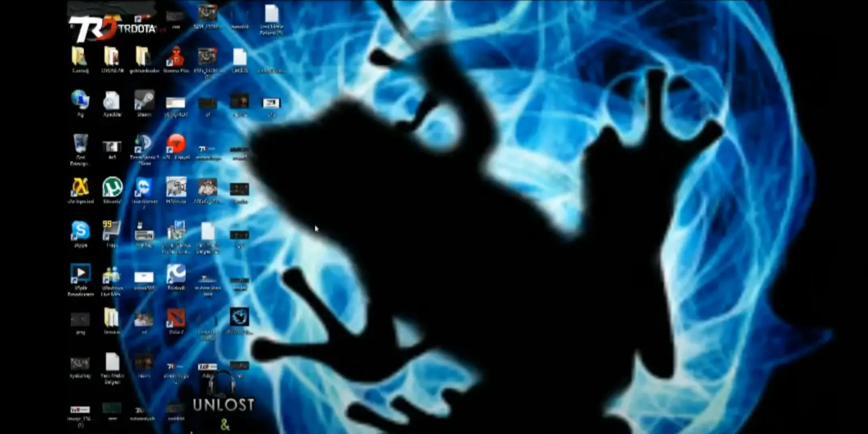868x434 pixels.
Task: Open the red circular shortcut near TeamSpeak
Action: [176, 144]
